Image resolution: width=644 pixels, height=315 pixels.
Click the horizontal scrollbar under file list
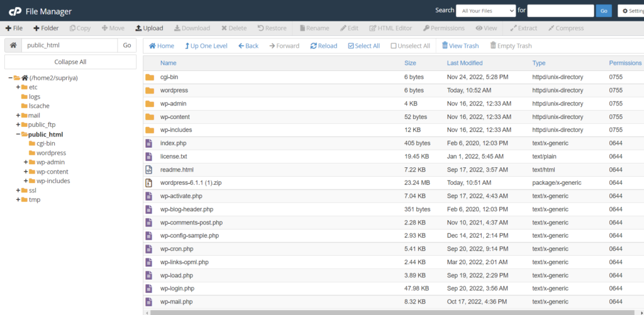(391, 312)
